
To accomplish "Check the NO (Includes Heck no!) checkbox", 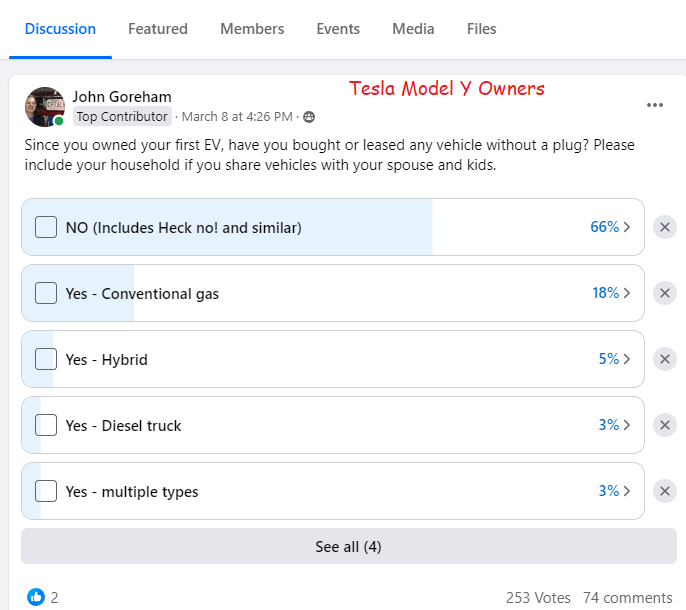I will [46, 227].
